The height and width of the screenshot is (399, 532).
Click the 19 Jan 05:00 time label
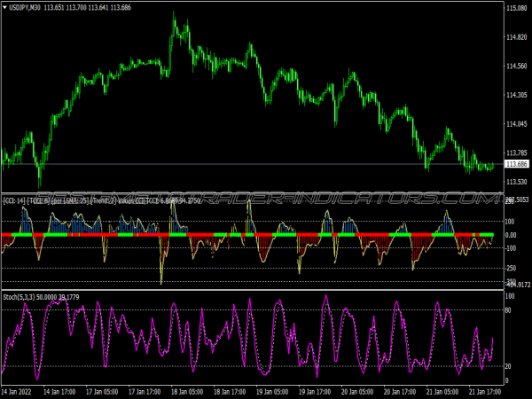(272, 392)
